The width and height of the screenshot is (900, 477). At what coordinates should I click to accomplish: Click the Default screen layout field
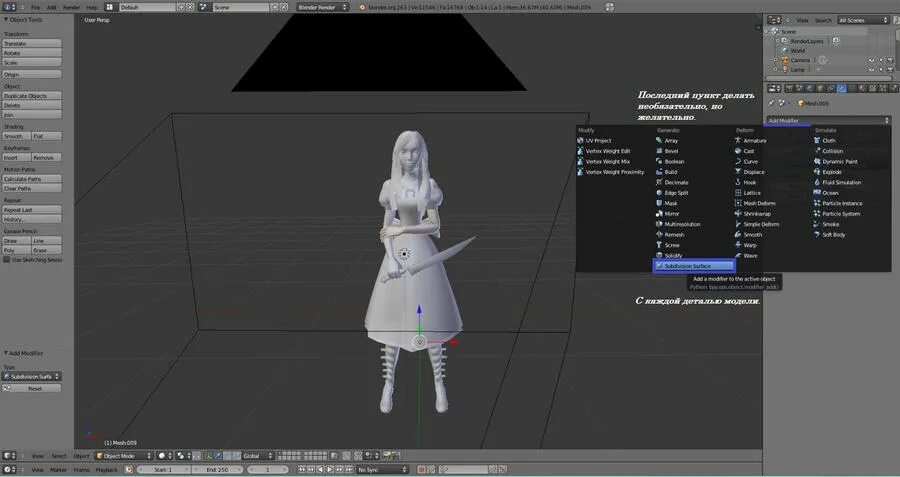click(148, 7)
